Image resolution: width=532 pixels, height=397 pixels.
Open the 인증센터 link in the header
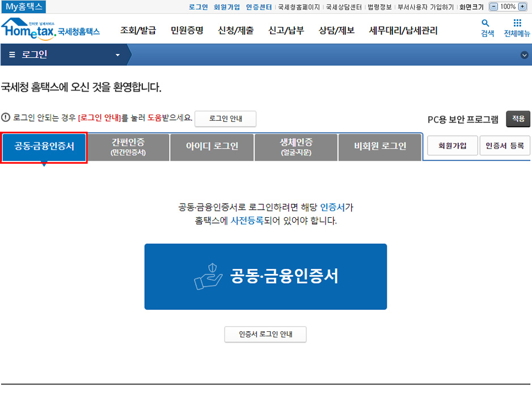coord(259,7)
